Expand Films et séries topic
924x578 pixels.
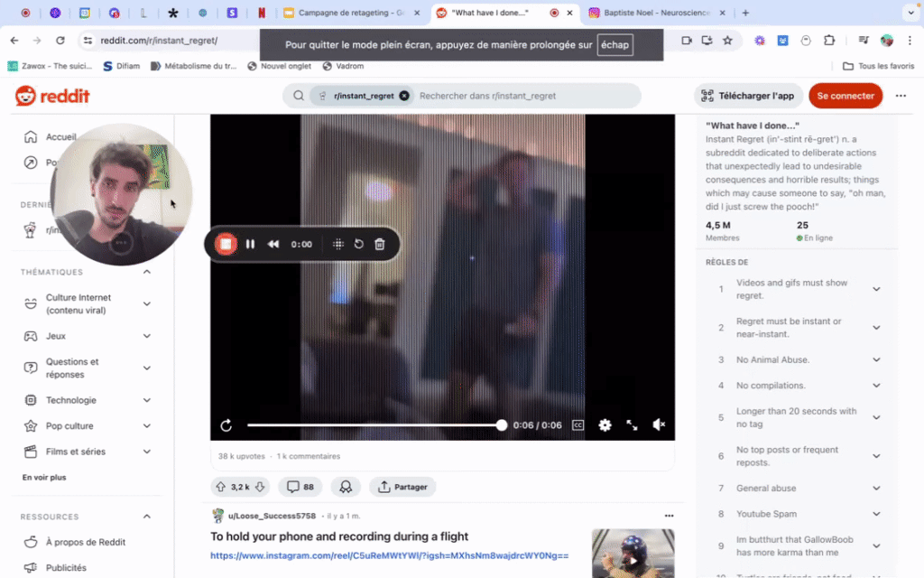(x=147, y=452)
